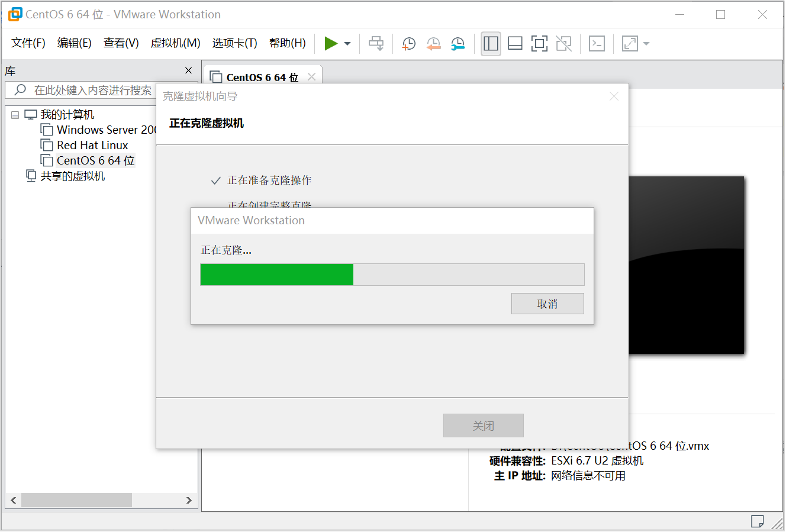The height and width of the screenshot is (532, 786).
Task: Enter full screen mode icon
Action: click(539, 43)
